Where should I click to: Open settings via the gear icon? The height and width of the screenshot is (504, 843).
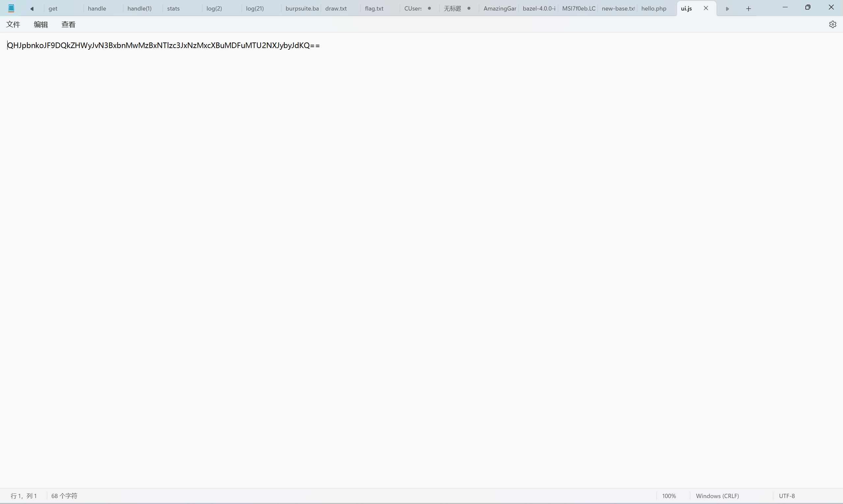pos(832,24)
